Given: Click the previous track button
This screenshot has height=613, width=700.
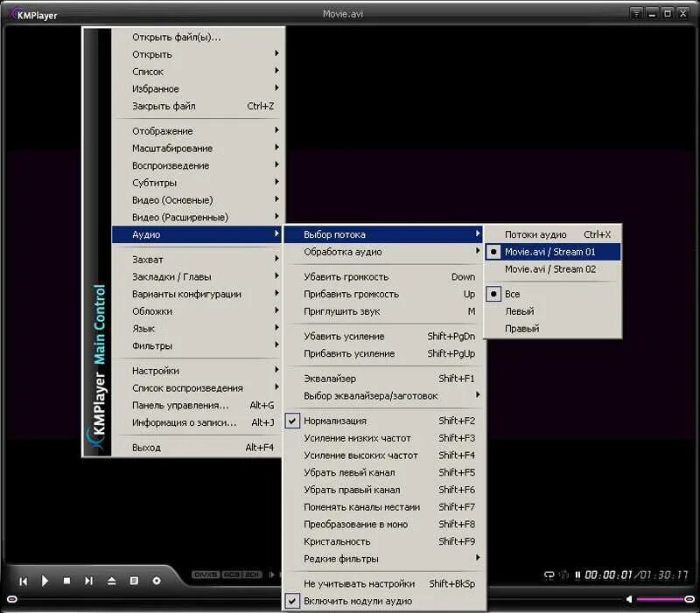Looking at the screenshot, I should [24, 581].
